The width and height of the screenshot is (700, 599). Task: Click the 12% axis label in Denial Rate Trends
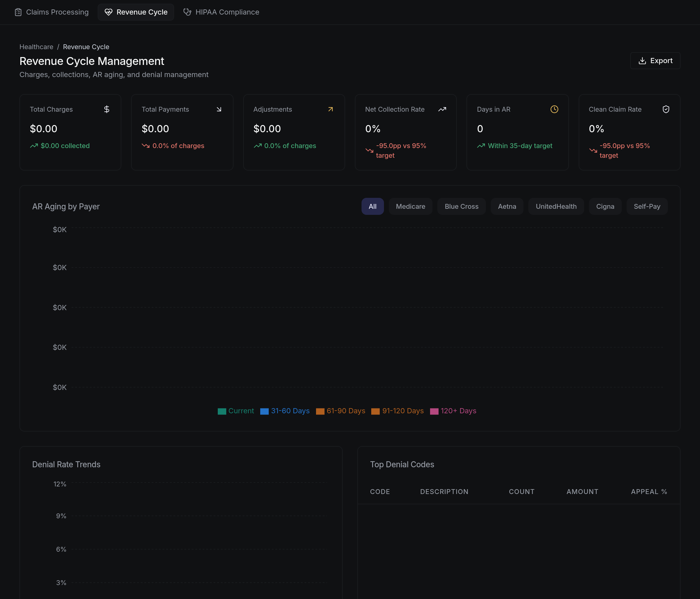point(60,484)
